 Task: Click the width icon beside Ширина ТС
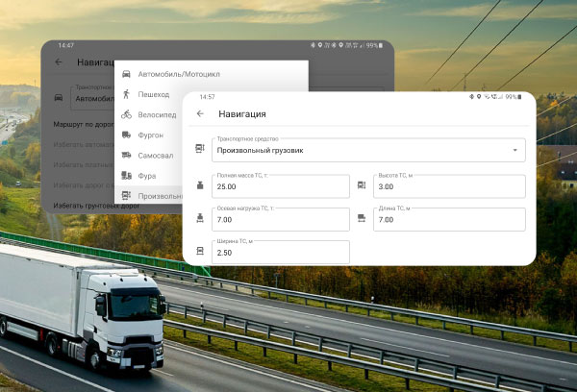(200, 252)
